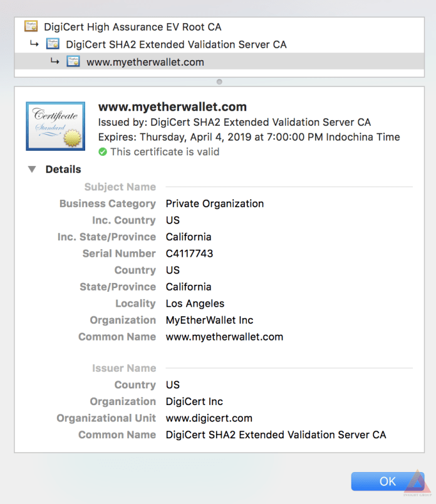Click the www.myetherwallet.com leaf certificate icon

click(73, 62)
